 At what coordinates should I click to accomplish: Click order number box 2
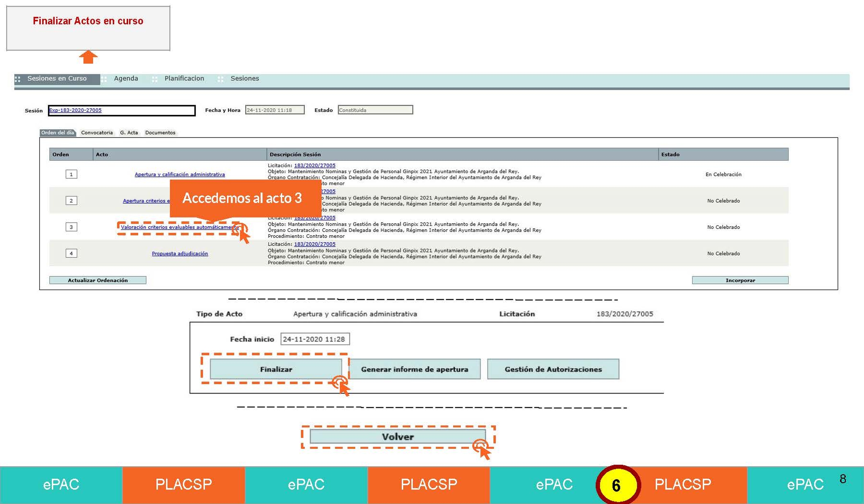coord(71,201)
